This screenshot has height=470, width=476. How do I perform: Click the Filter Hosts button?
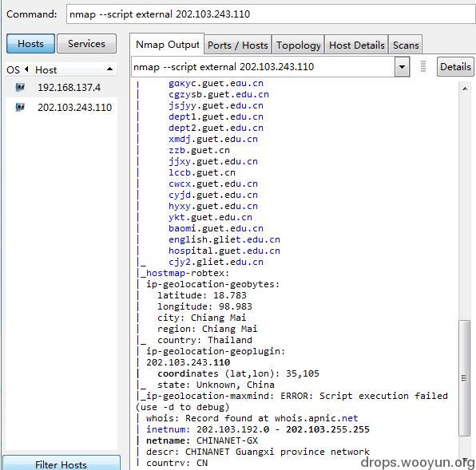coord(61,464)
